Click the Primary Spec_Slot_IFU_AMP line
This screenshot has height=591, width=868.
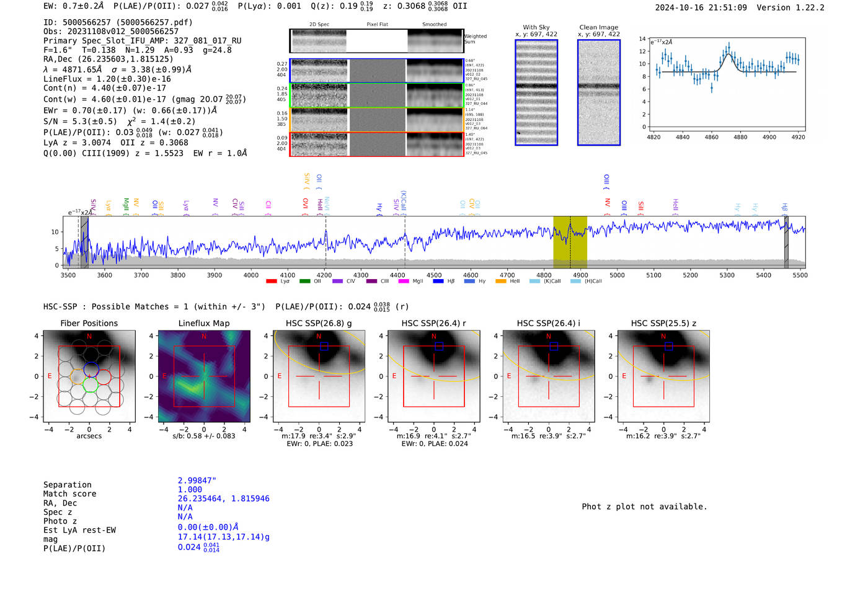coord(143,40)
